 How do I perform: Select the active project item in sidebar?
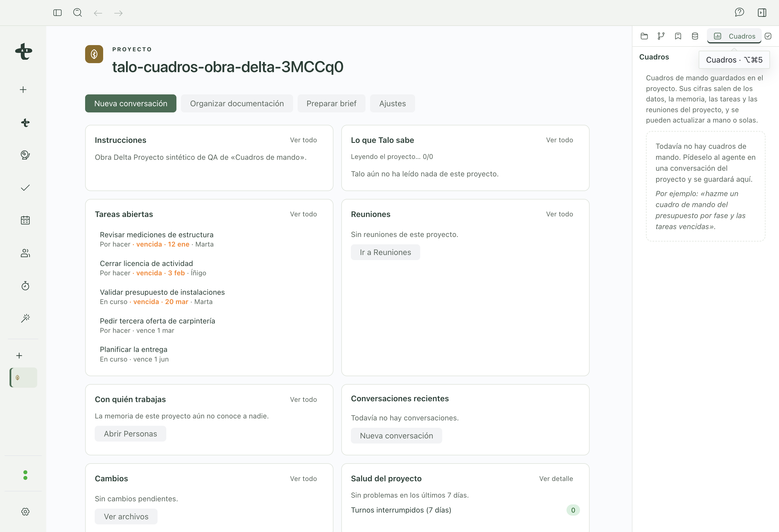click(x=23, y=378)
